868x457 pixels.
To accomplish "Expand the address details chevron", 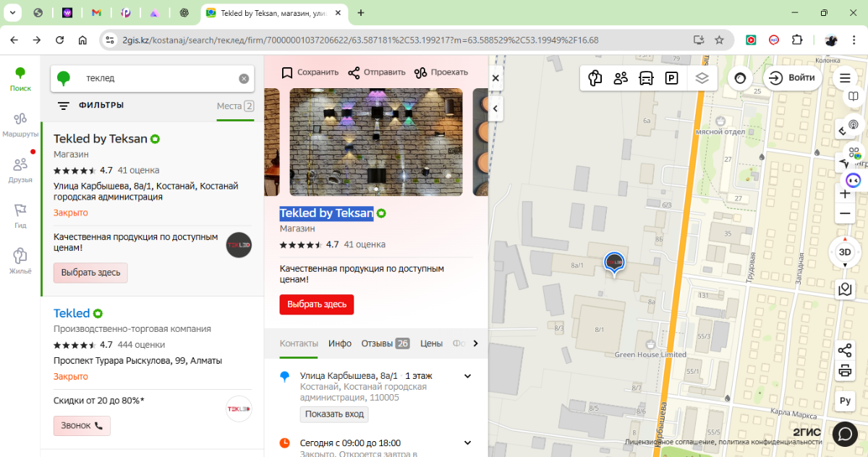I will coord(467,376).
